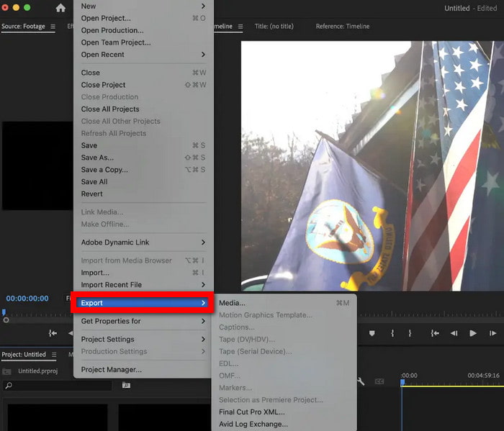
Task: Open the Project: Untitled panel menu icon
Action: (x=54, y=355)
